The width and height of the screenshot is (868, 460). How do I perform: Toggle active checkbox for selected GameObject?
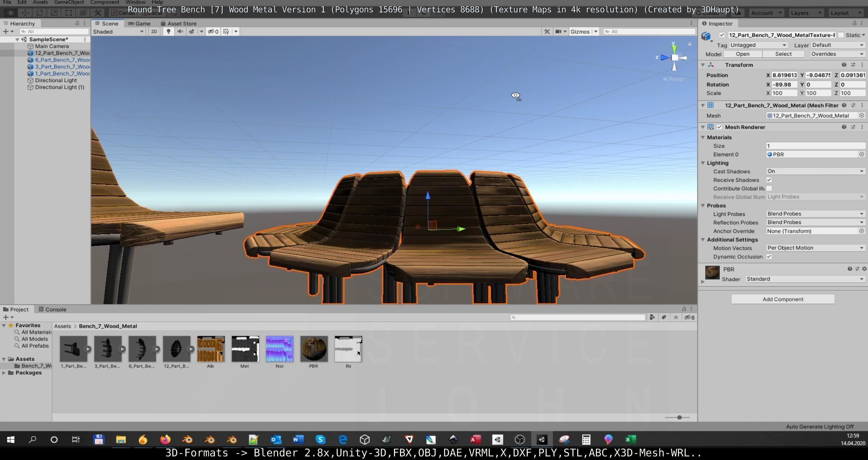point(722,35)
